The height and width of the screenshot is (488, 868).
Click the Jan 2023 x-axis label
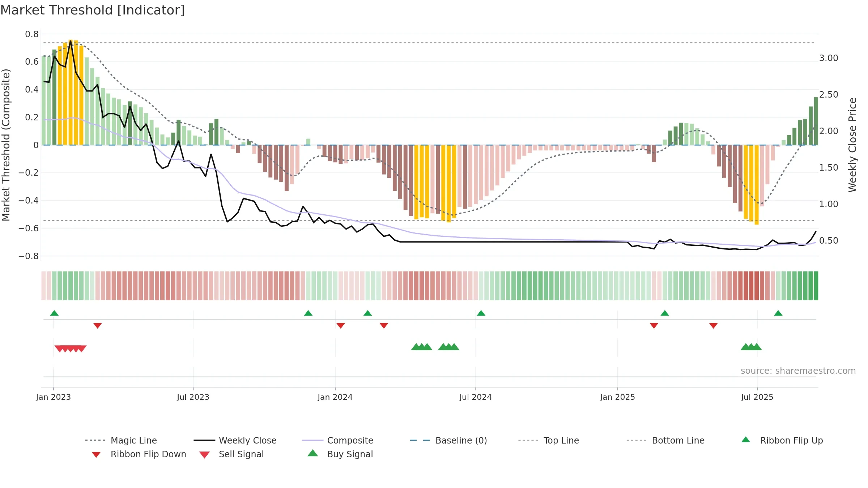point(54,397)
